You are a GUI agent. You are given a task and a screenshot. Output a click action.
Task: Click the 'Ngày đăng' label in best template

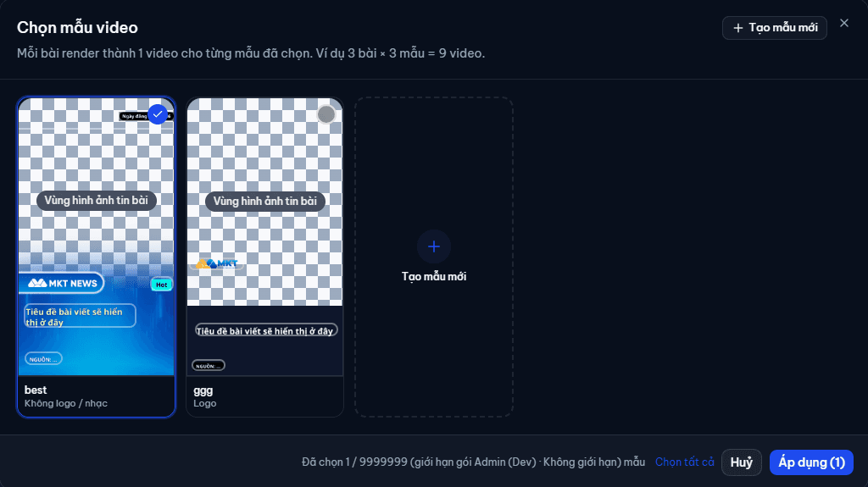134,116
